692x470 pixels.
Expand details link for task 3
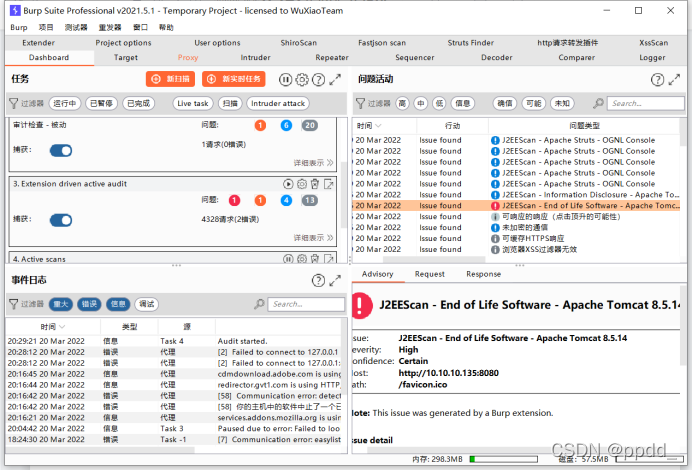(x=313, y=238)
